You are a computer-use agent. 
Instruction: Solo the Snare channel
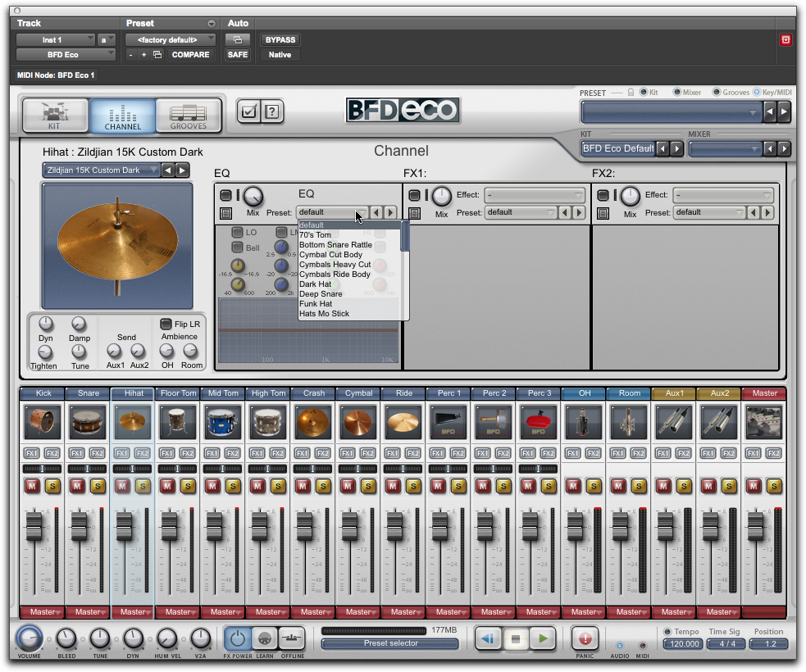(x=98, y=486)
